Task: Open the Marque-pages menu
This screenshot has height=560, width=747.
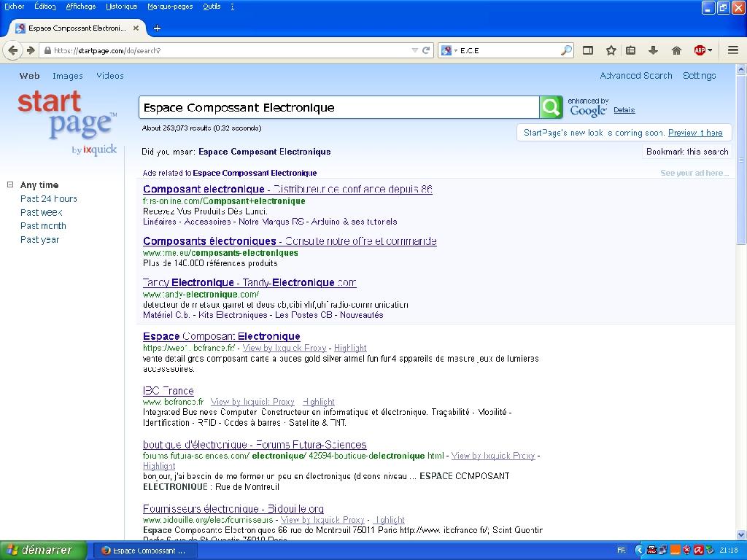Action: pos(170,7)
